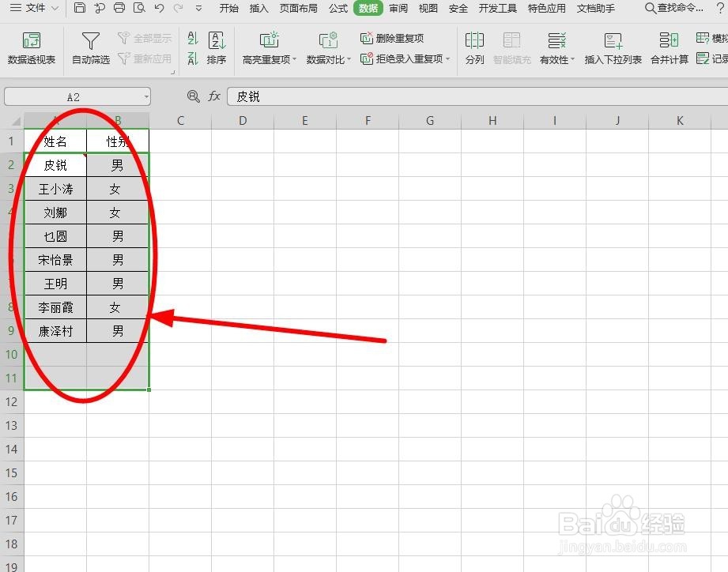The image size is (728, 572).
Task: Click cell containing 宋怡景
Action: pyautogui.click(x=55, y=260)
